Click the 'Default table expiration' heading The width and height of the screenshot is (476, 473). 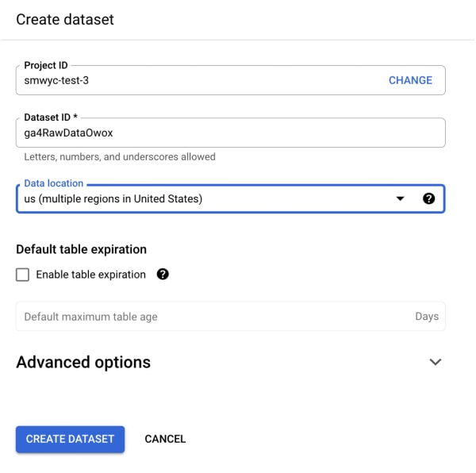click(81, 249)
